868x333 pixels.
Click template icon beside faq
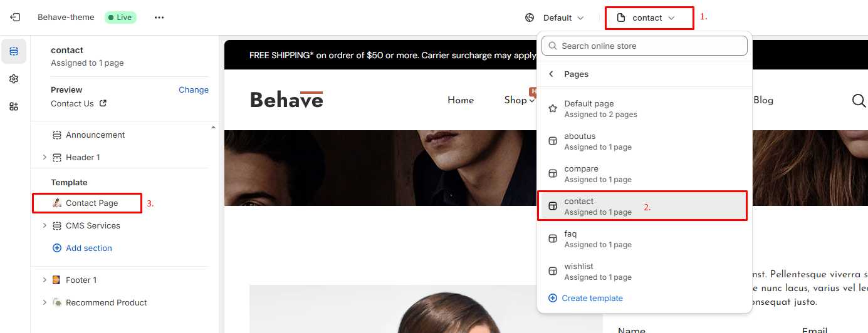tap(553, 239)
